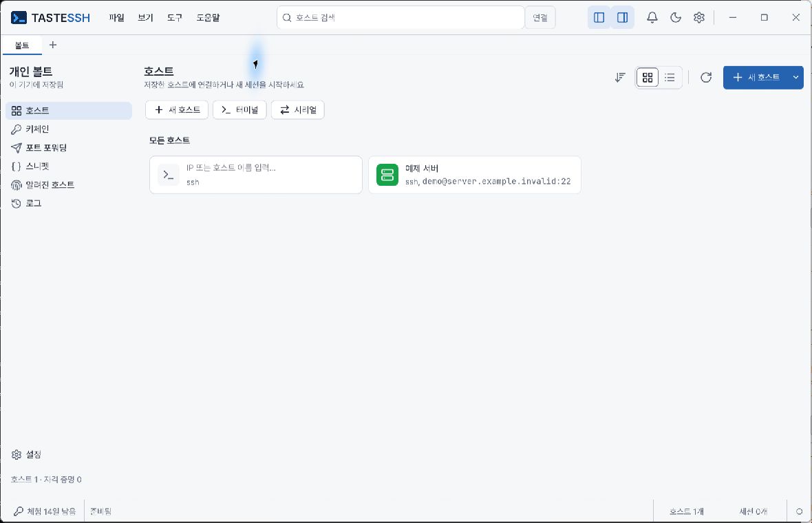Expand the 새 호스트 dropdown arrow

click(796, 78)
